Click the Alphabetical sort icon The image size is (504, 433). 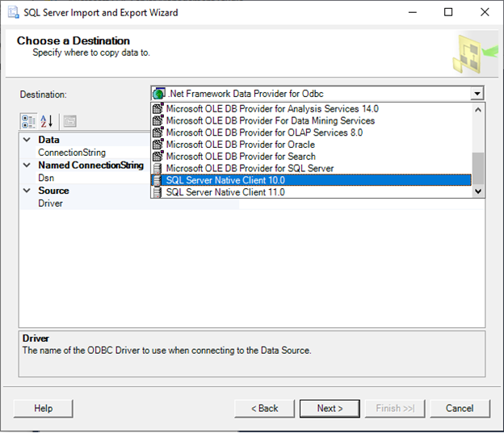pyautogui.click(x=47, y=121)
